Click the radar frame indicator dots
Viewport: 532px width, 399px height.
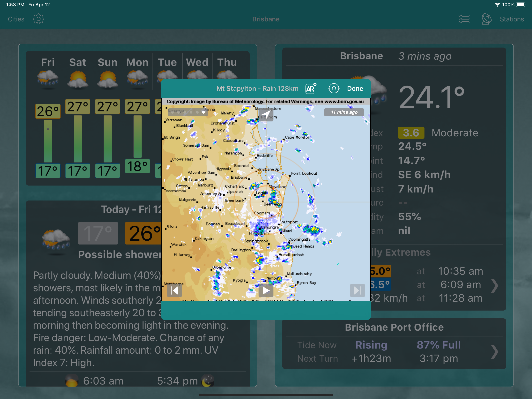[188, 112]
